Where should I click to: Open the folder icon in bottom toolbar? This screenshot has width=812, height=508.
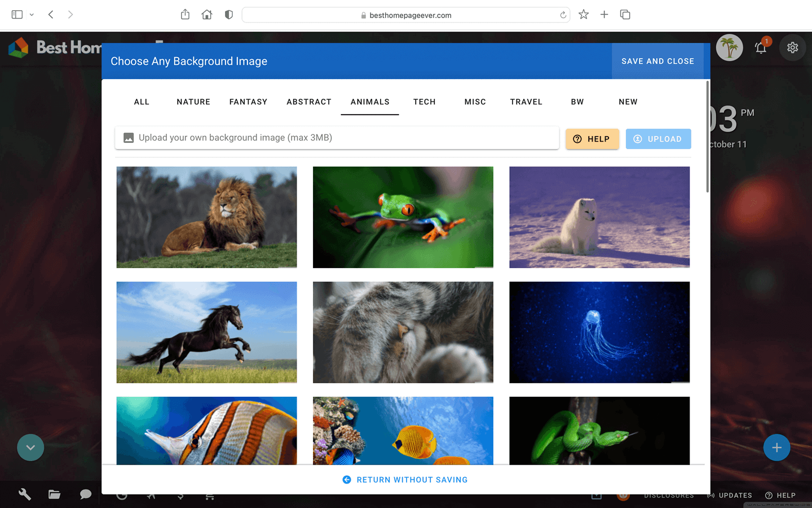55,494
